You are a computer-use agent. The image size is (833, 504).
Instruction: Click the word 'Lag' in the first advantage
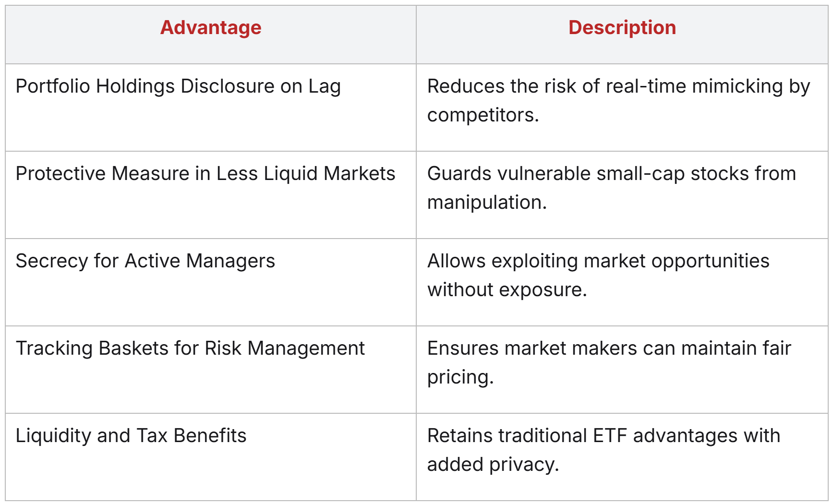tap(325, 86)
